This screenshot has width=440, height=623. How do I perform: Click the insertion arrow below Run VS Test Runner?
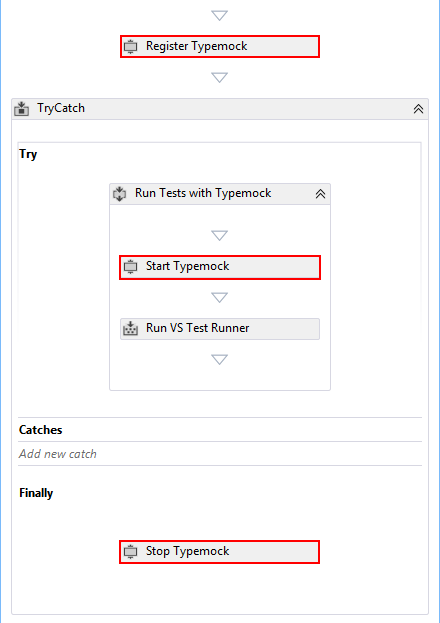click(219, 360)
